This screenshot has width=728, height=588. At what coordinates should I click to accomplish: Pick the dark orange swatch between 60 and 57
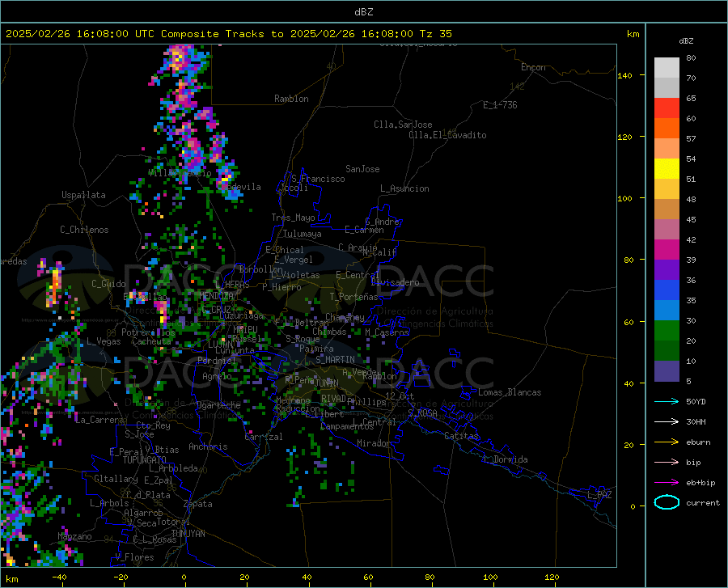(x=667, y=129)
